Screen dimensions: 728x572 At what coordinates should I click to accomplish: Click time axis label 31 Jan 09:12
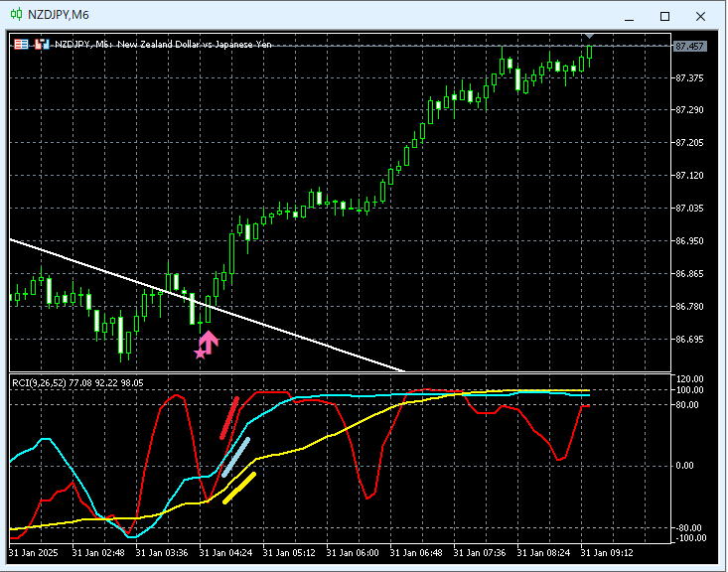[607, 553]
